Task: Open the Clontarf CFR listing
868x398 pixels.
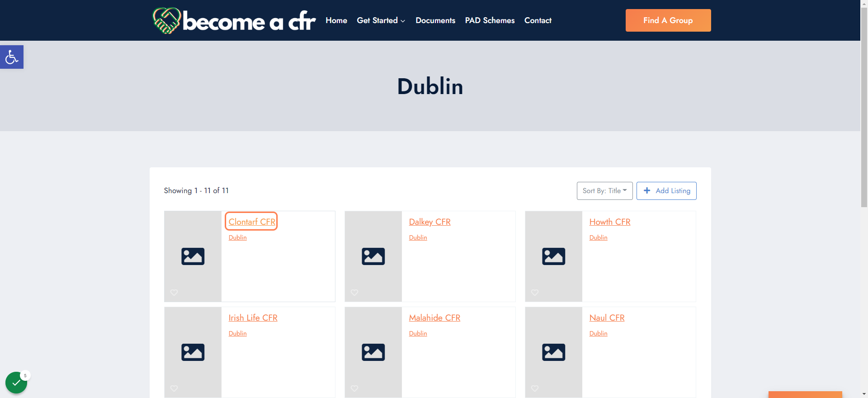Action: pyautogui.click(x=252, y=222)
